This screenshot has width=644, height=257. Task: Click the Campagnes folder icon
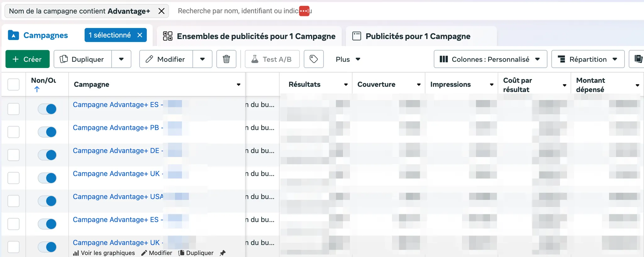[x=14, y=35]
